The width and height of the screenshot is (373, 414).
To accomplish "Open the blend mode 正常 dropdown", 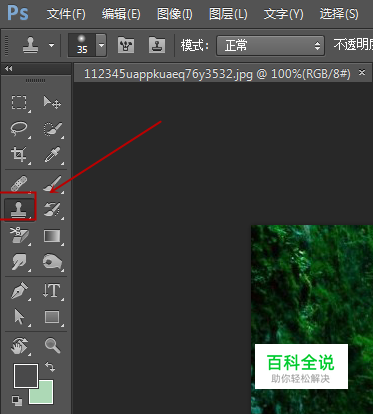I will [x=270, y=45].
